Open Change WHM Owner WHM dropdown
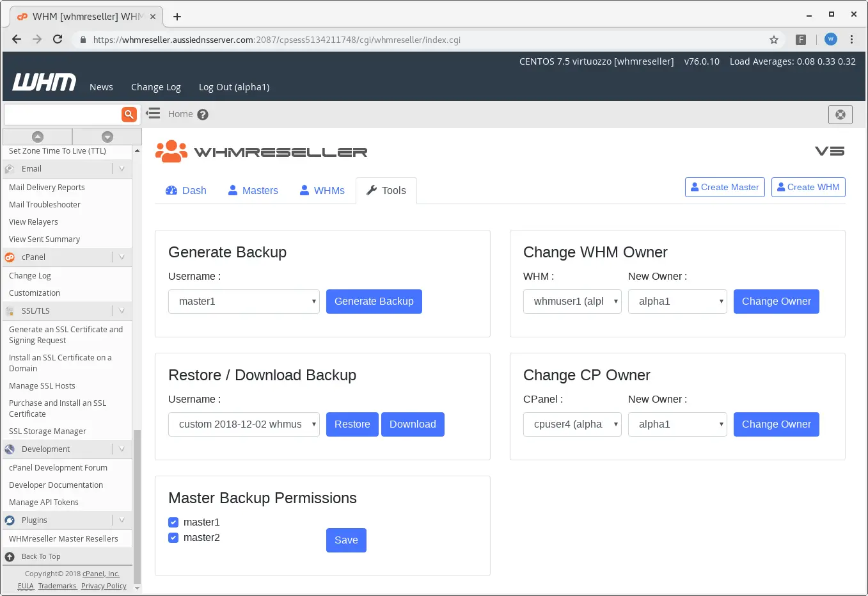Image resolution: width=868 pixels, height=596 pixels. (572, 302)
